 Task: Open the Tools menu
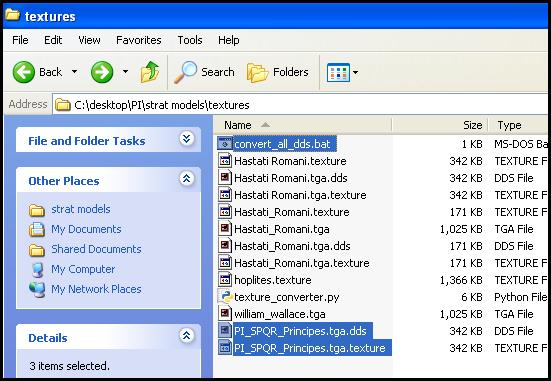(x=190, y=40)
